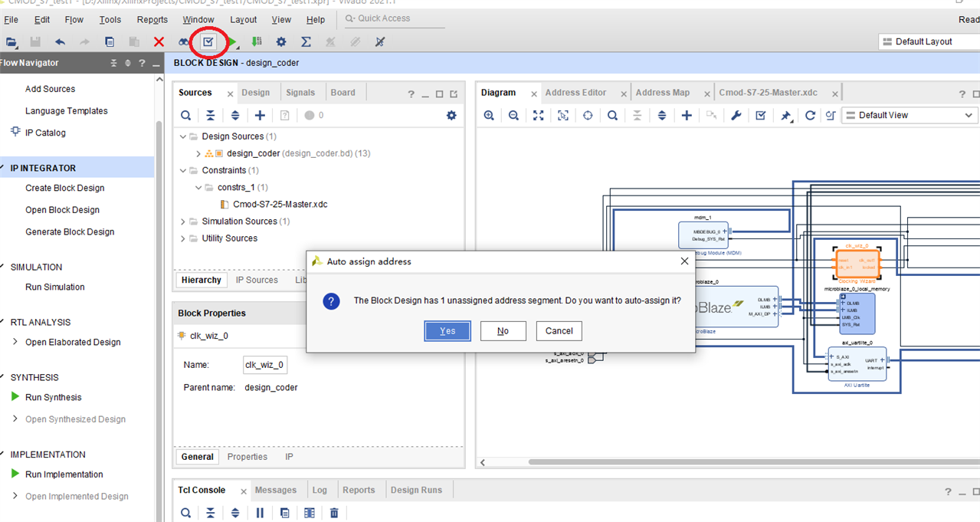
Task: Click No in Auto assign address dialog
Action: pyautogui.click(x=503, y=331)
